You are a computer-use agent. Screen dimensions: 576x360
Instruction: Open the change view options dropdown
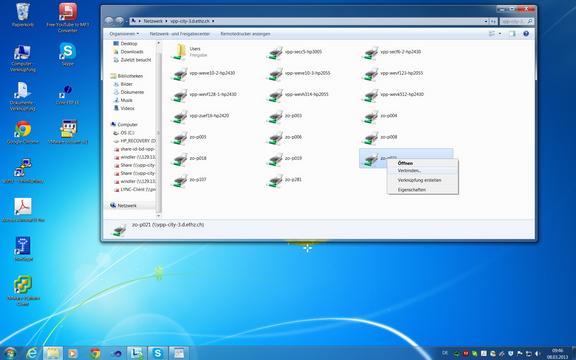[x=500, y=34]
